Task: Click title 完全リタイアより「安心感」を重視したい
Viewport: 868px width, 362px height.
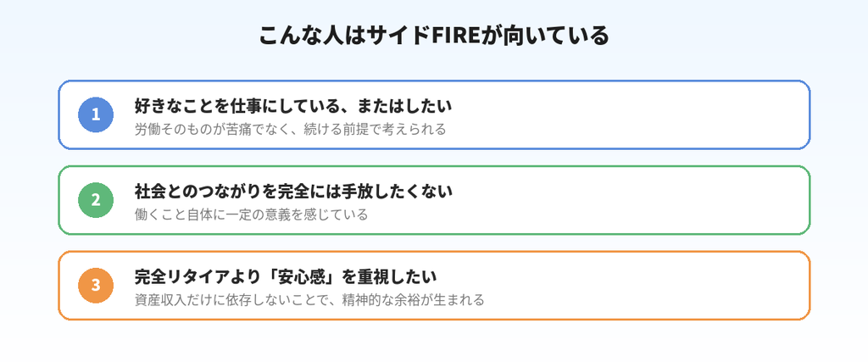Action: (286, 276)
